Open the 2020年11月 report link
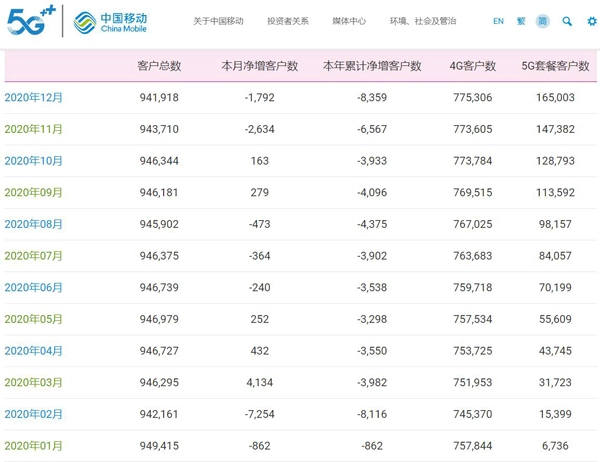The image size is (600, 462). (x=34, y=129)
